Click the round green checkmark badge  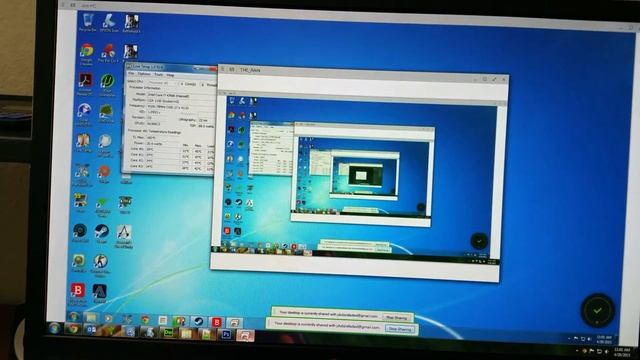pos(597,311)
